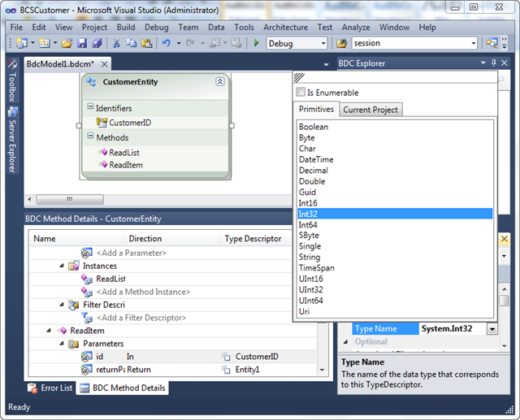
Task: Click the Add New Item toolbar icon
Action: pos(45,43)
